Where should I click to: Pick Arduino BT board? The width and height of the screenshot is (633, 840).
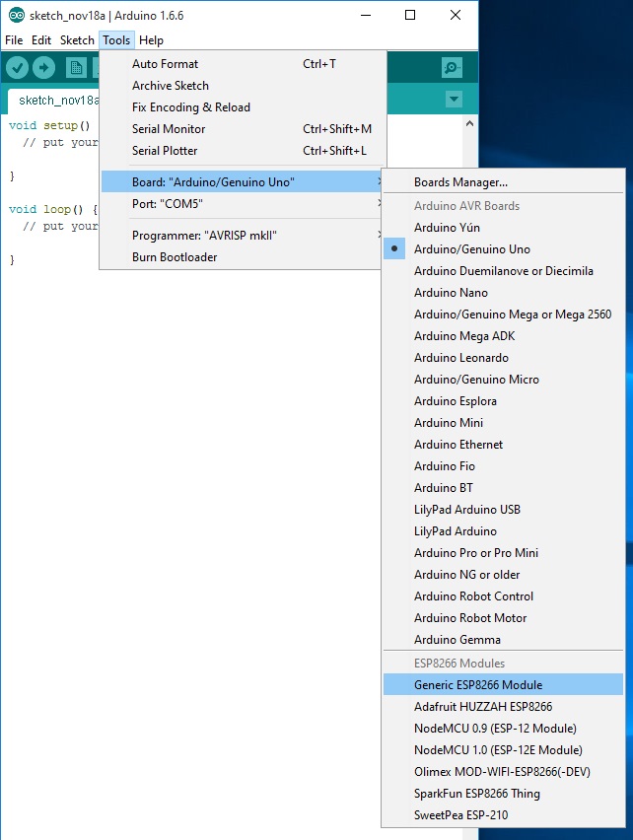pos(504,487)
